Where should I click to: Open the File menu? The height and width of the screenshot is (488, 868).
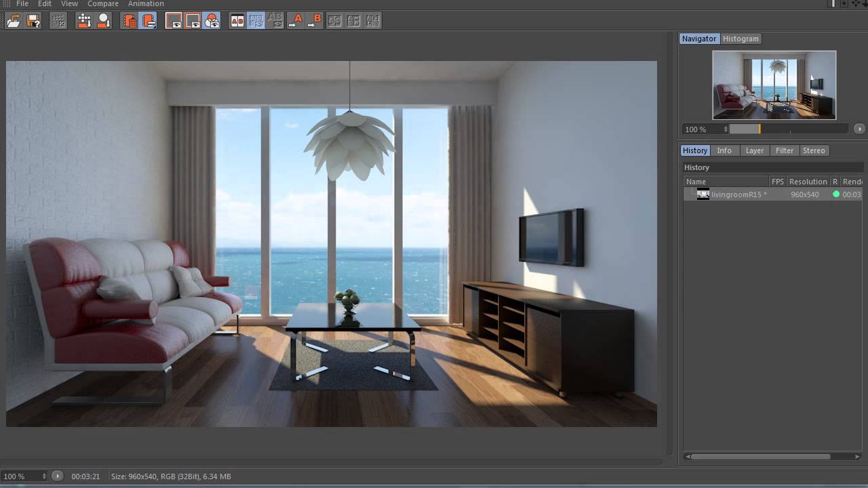[22, 3]
